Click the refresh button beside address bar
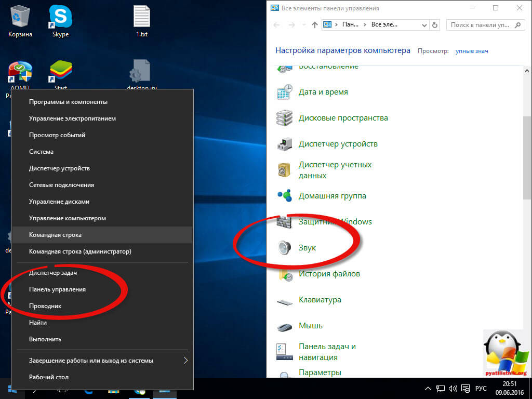Viewport: 532px width, 399px height. click(435, 24)
